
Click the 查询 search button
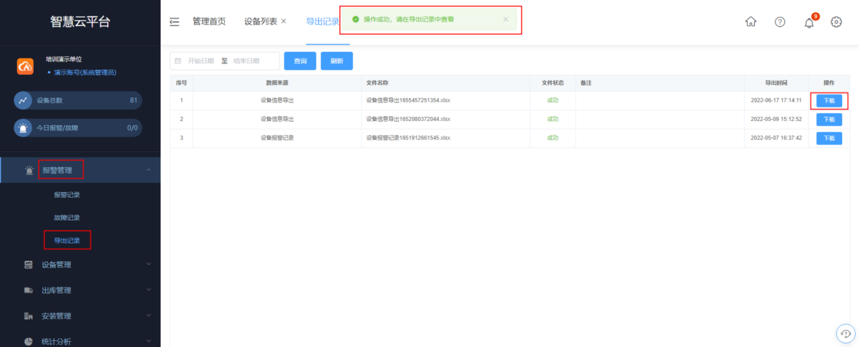(x=300, y=61)
